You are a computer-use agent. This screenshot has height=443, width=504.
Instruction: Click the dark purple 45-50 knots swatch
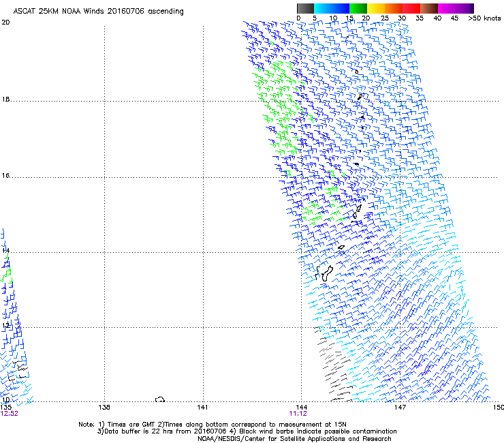464,8
